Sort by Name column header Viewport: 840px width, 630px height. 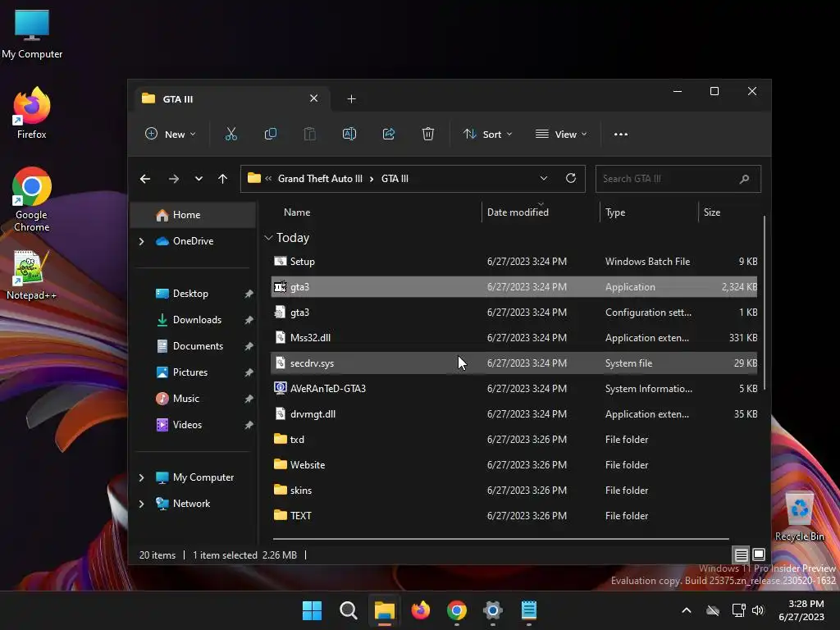point(297,212)
